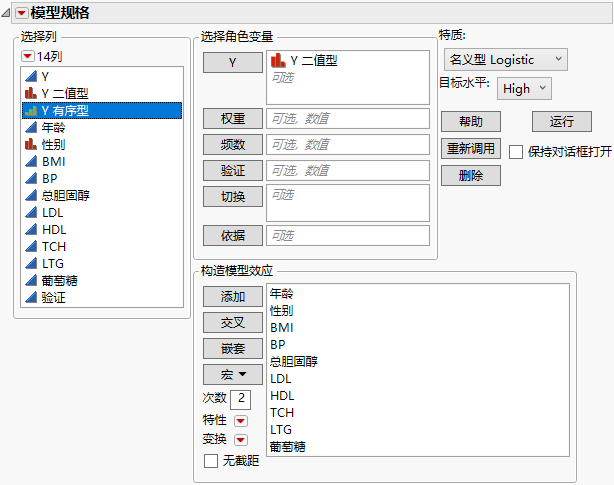Open the 特性 red triangle menu
This screenshot has height=485, width=614.
[240, 421]
